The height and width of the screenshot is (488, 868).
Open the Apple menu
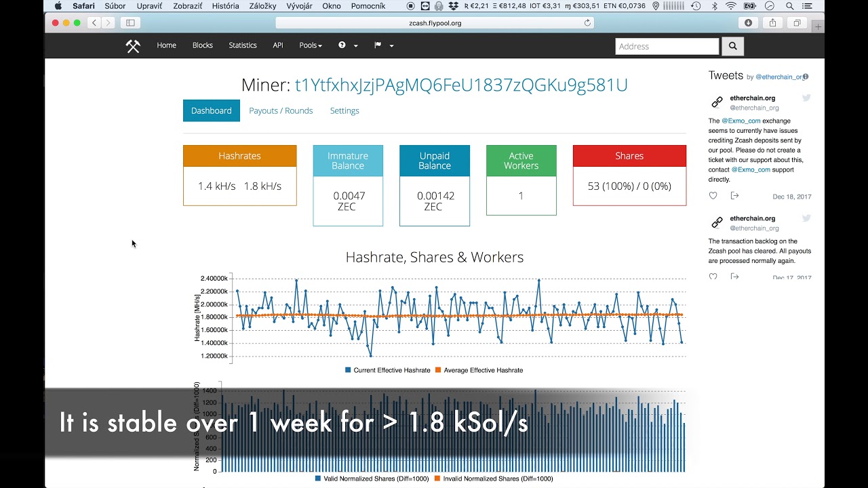(58, 6)
